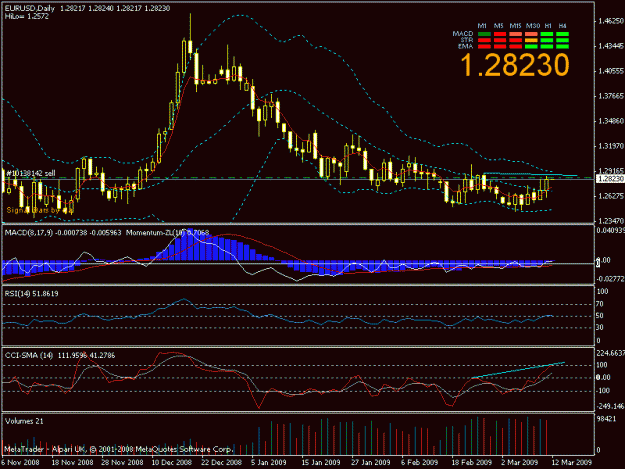The height and width of the screenshot is (469, 625).
Task: Click the 10 Dec 2008 date label
Action: (x=171, y=462)
